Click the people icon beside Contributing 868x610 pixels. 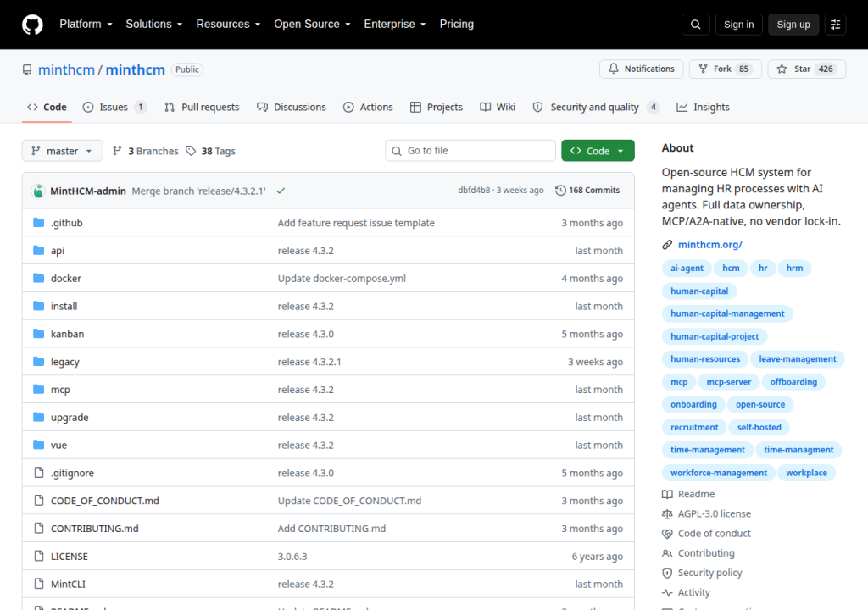(x=667, y=553)
